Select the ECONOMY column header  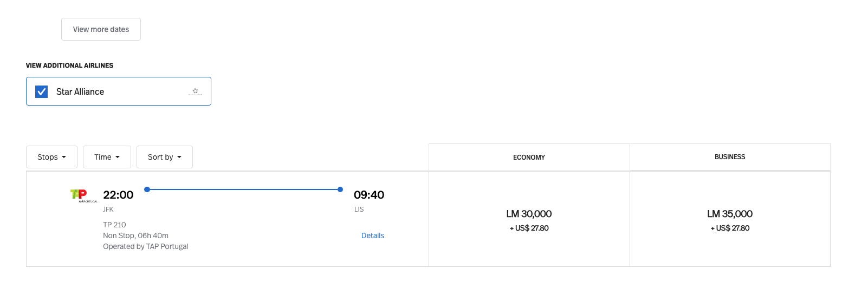click(x=529, y=158)
